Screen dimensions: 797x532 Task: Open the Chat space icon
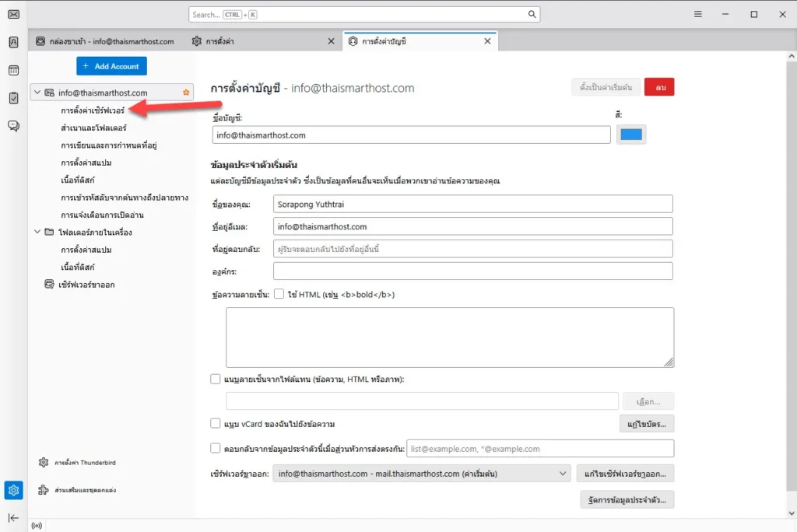[x=14, y=125]
